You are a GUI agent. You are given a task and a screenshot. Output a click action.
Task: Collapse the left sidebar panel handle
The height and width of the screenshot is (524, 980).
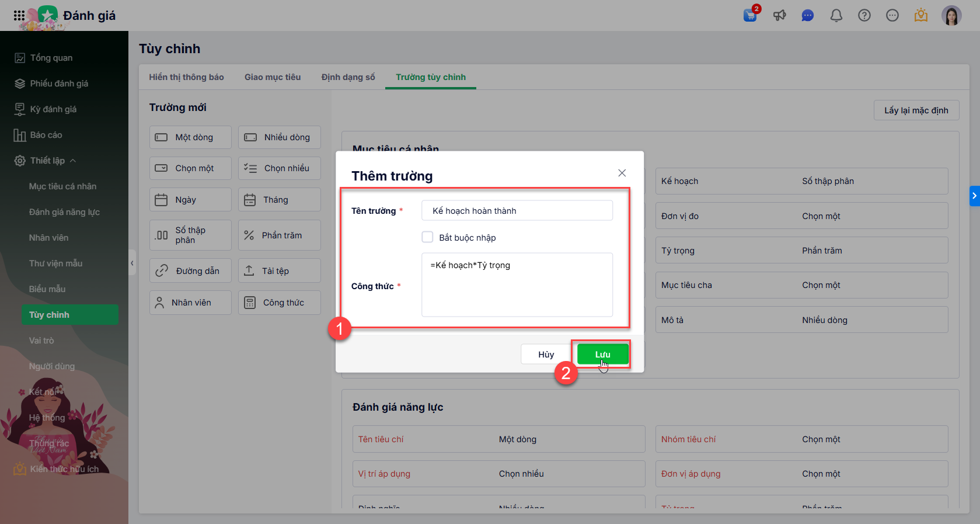(x=132, y=263)
